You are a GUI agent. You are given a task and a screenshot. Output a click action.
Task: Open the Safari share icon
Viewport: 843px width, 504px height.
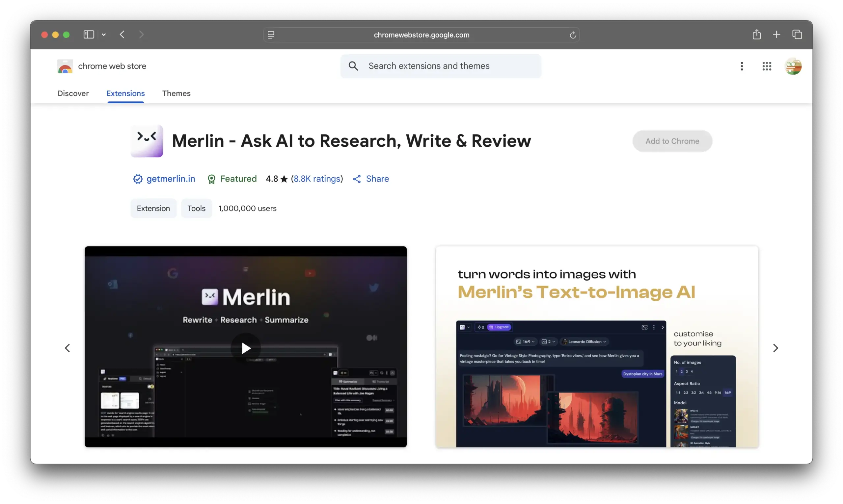[x=756, y=34]
